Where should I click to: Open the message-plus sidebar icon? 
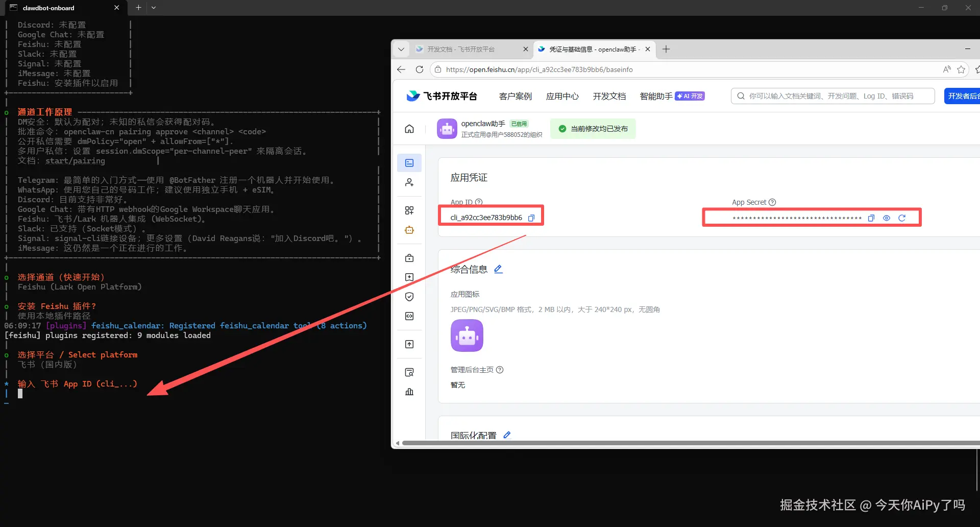[x=409, y=277]
